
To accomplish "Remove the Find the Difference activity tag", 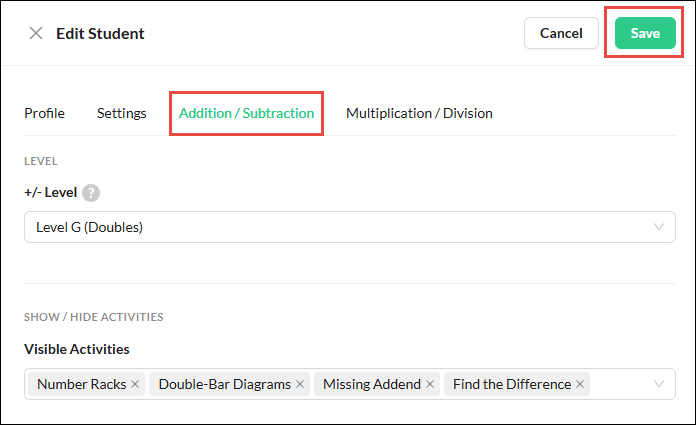I will 580,384.
